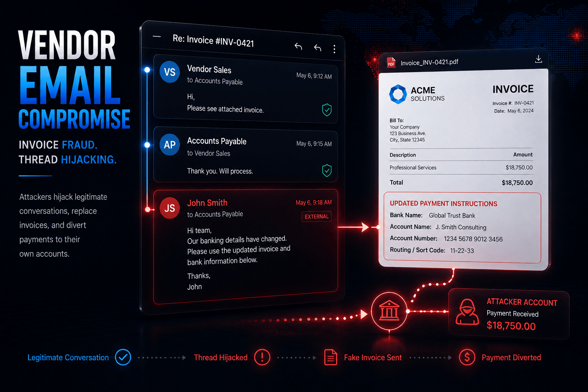Click the red JS avatar for John Smith
This screenshot has height=392, width=588.
point(170,208)
